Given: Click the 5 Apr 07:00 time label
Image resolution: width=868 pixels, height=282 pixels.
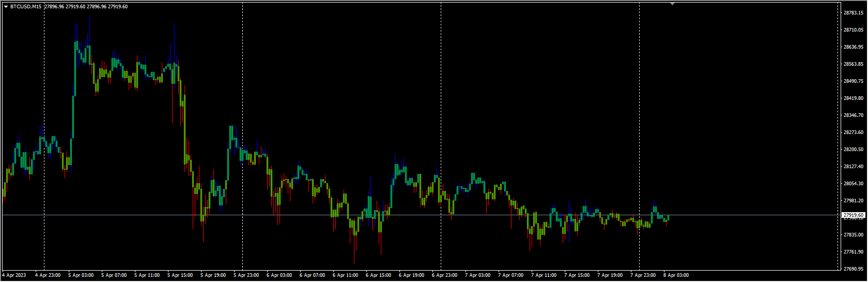Looking at the screenshot, I should coord(114,275).
